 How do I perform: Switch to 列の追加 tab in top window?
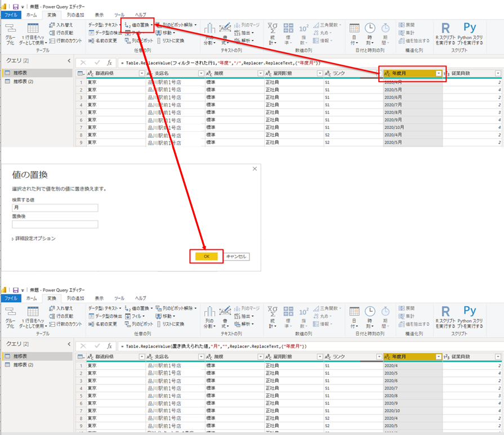tap(73, 15)
